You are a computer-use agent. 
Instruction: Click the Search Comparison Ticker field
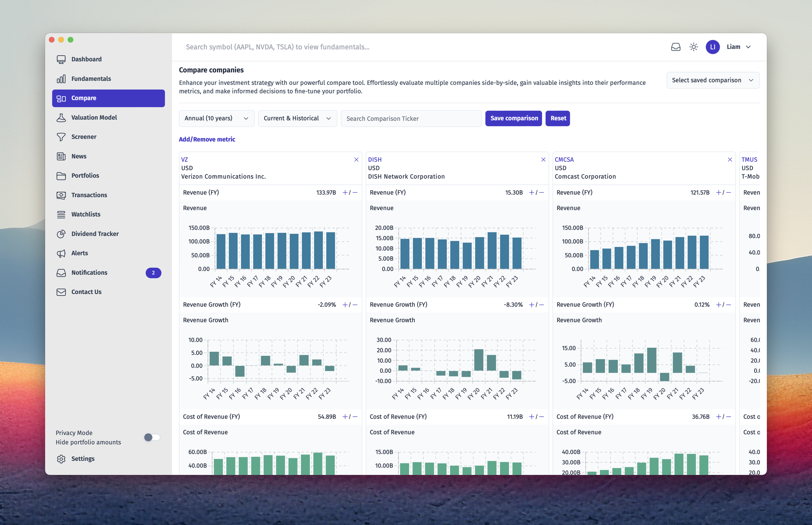coord(411,119)
